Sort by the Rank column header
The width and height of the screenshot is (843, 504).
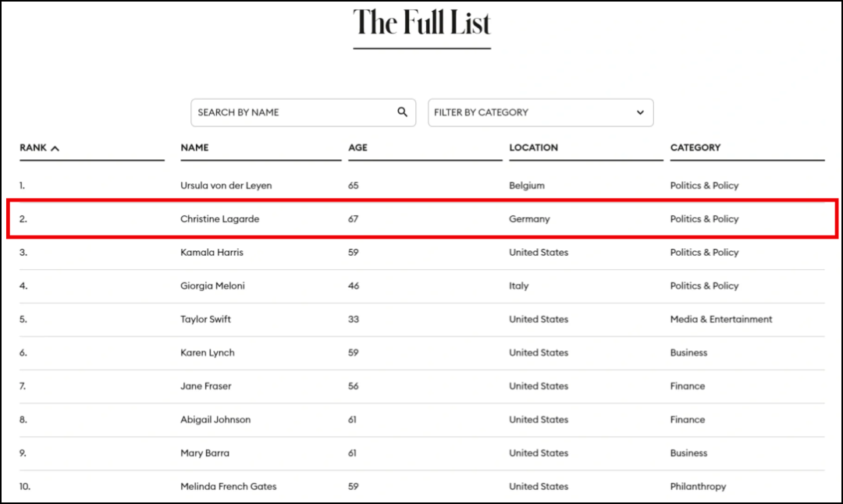[x=34, y=147]
